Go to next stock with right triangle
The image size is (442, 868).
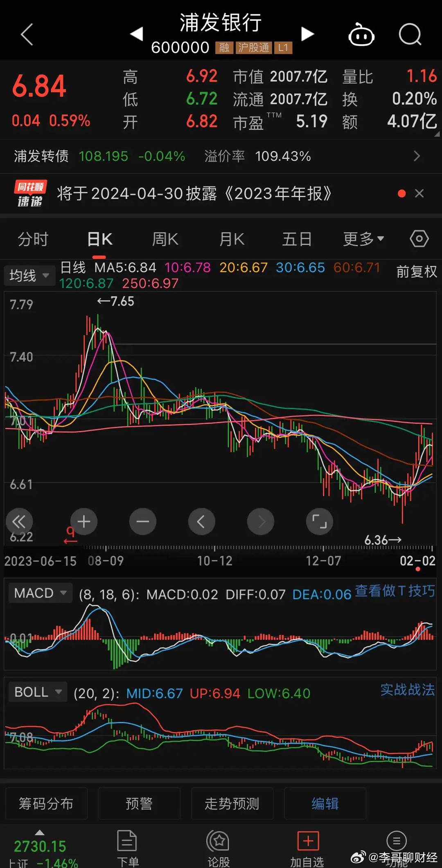(307, 34)
